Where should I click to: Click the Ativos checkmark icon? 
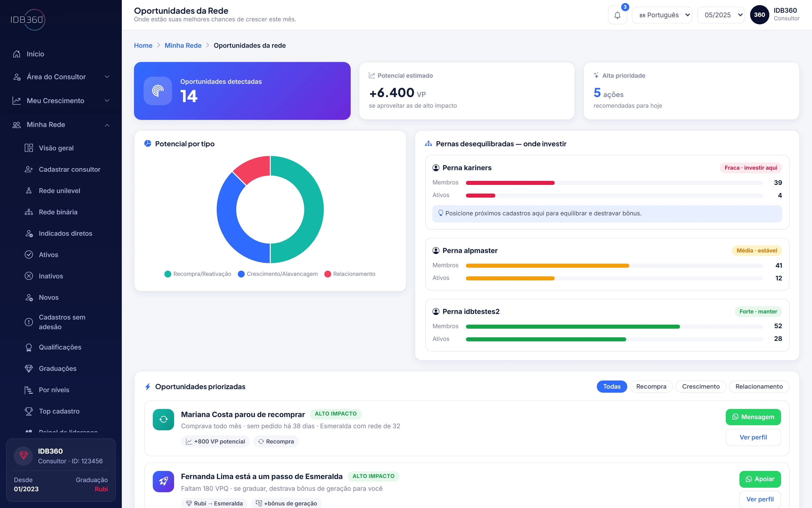[29, 255]
